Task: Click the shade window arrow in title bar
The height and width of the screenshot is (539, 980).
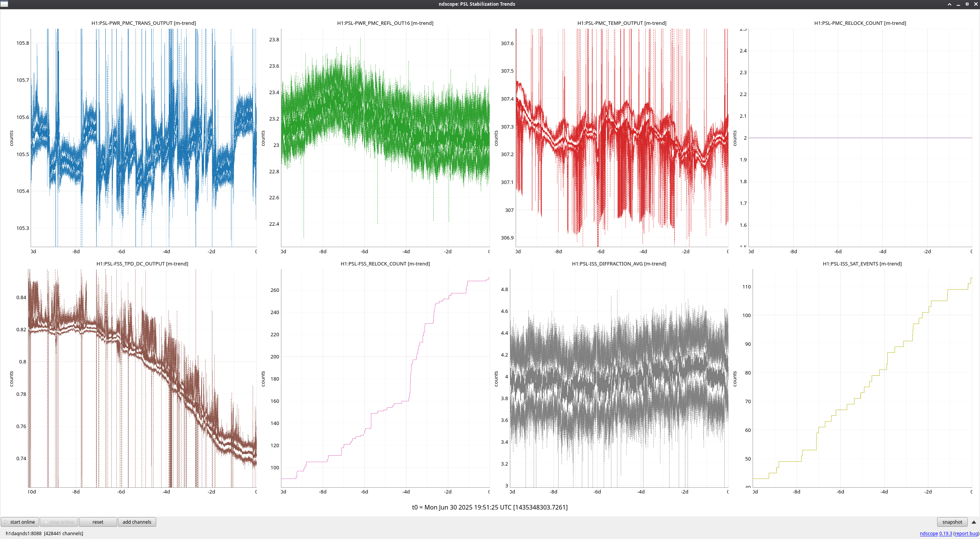Action: coord(949,4)
